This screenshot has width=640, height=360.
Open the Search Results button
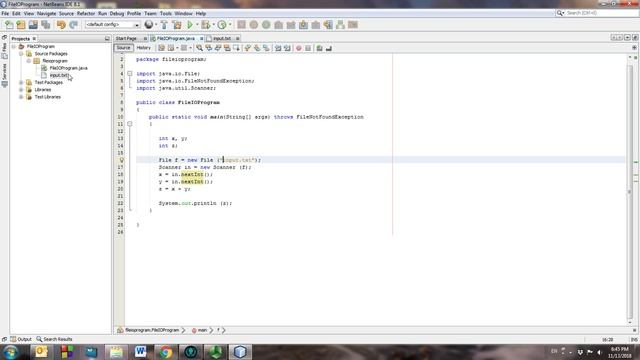click(x=54, y=339)
